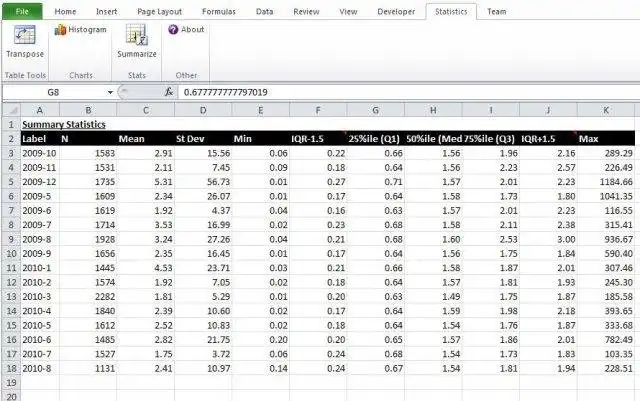
Task: Click the St Dev value 56.73
Action: click(x=203, y=182)
